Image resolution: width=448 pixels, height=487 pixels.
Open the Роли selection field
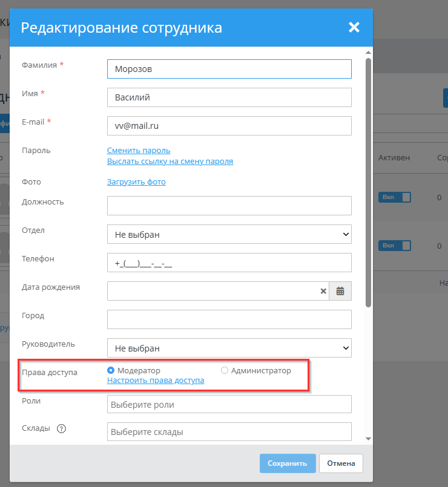(x=229, y=404)
